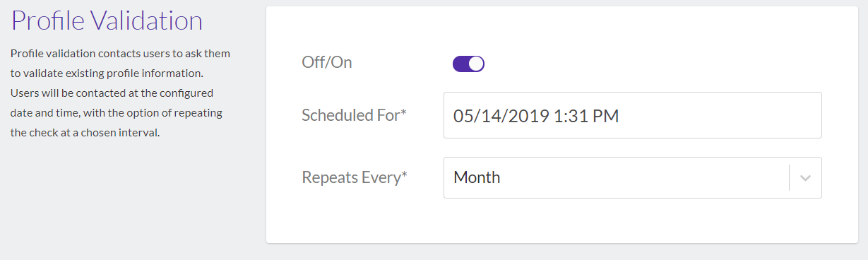Click the 05/14/2019 1:31 PM date text
The image size is (868, 260).
tap(536, 116)
